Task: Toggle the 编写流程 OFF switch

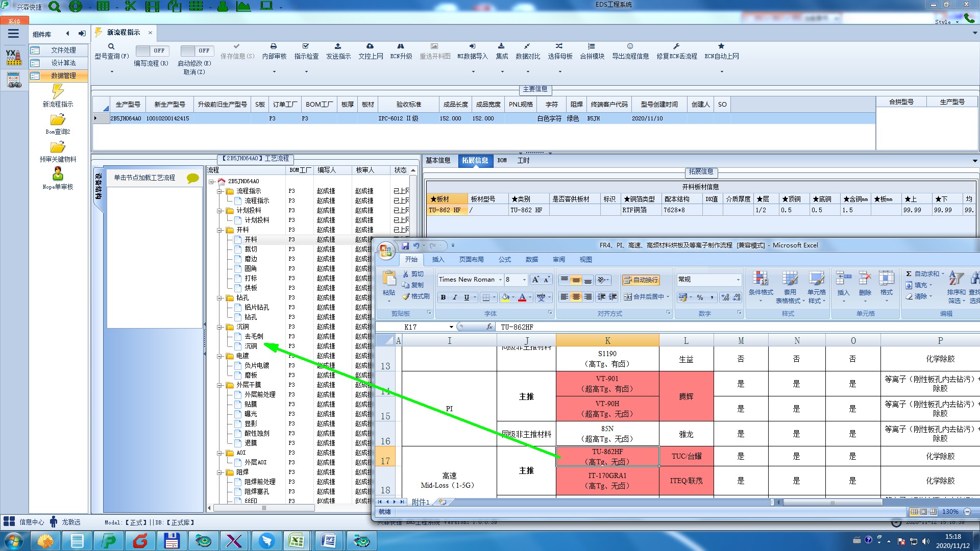Action: tap(151, 51)
